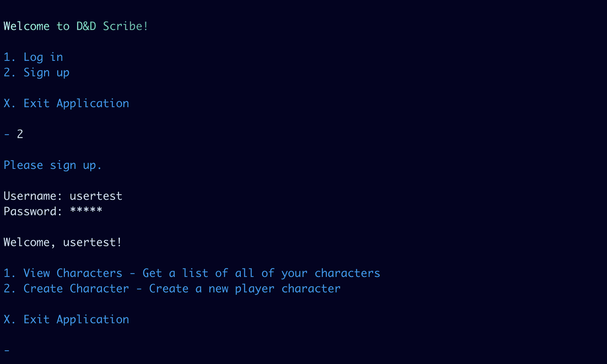Click the 'Welcome, usertest!' message
Image resolution: width=607 pixels, height=364 pixels.
pos(63,243)
